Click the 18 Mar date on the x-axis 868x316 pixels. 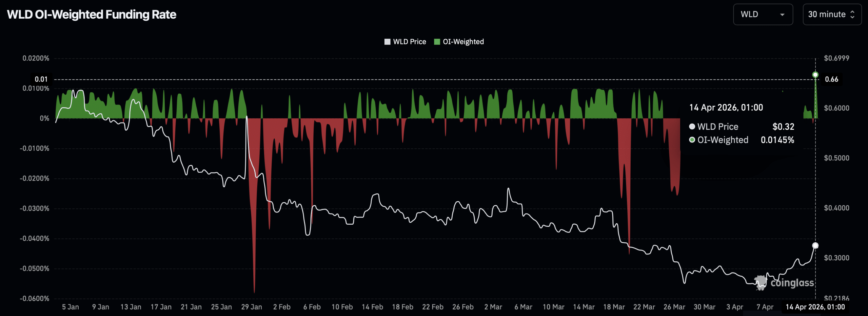(614, 307)
